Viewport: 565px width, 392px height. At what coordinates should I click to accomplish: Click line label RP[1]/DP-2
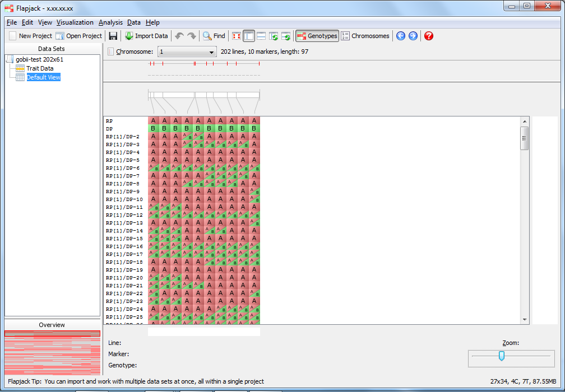pyautogui.click(x=123, y=137)
